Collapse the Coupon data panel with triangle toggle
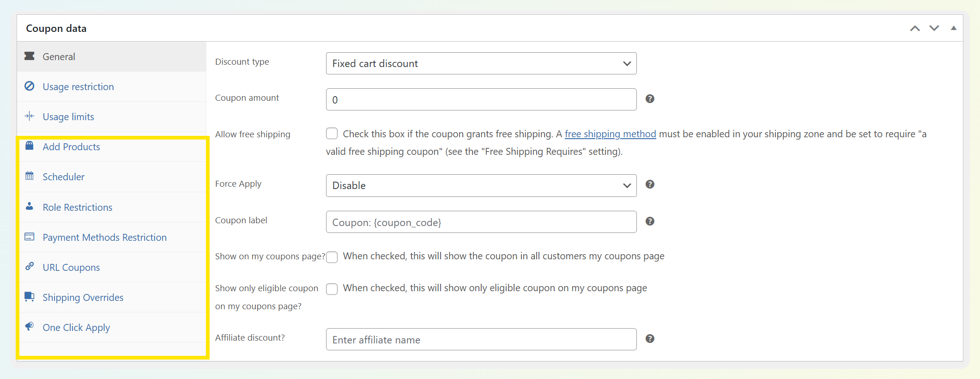The width and height of the screenshot is (980, 379). coord(953,28)
